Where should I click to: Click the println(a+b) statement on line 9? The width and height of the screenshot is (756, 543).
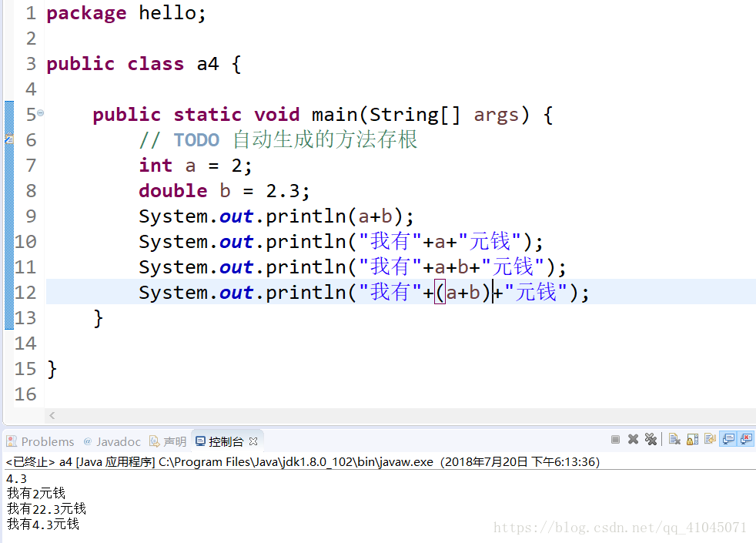276,216
